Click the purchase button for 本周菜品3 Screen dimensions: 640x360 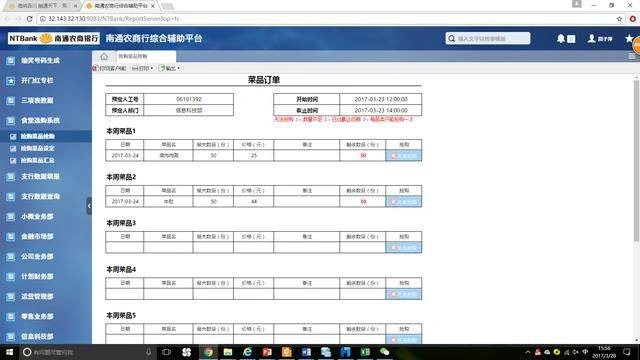404,248
